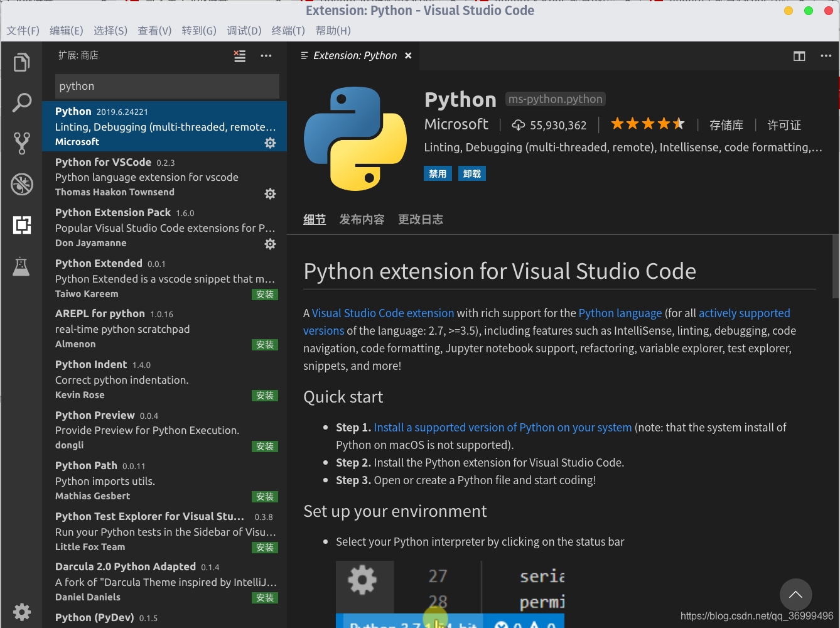Open the Source Control view
The image size is (840, 628).
point(21,143)
